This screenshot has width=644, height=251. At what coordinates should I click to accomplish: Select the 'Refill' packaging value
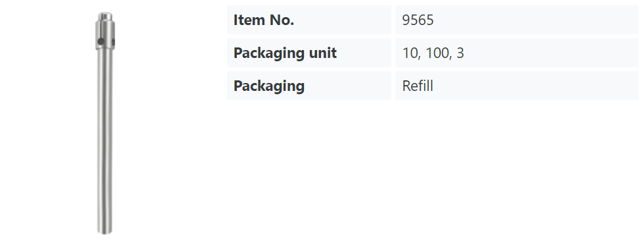pyautogui.click(x=418, y=86)
